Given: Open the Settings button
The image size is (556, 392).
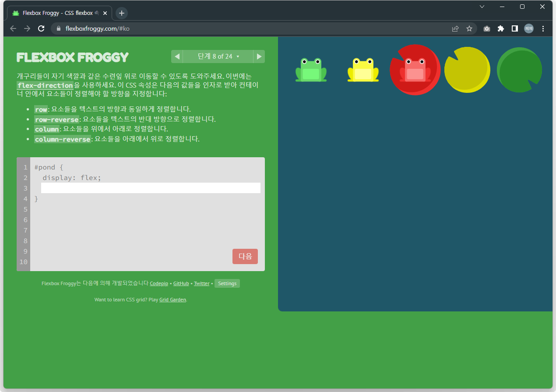Looking at the screenshot, I should tap(227, 283).
